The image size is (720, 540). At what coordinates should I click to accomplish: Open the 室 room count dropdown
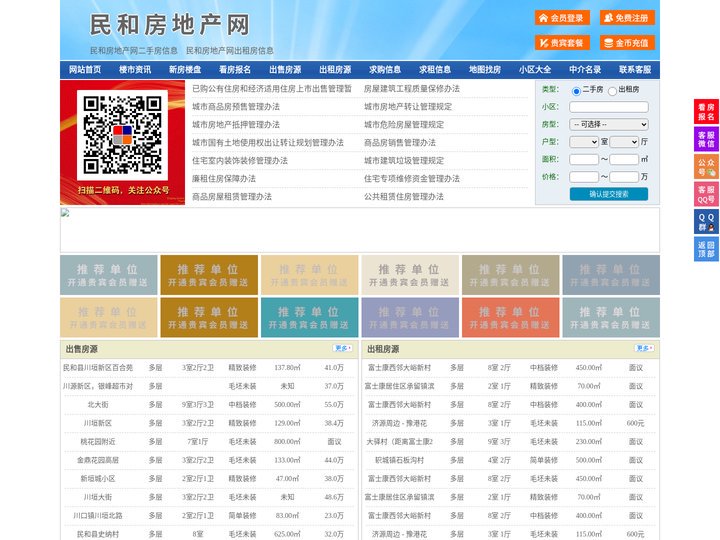[x=584, y=142]
